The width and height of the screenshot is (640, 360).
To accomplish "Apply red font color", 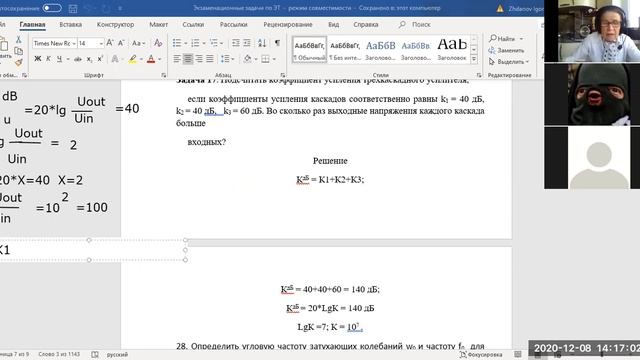I will tap(151, 59).
